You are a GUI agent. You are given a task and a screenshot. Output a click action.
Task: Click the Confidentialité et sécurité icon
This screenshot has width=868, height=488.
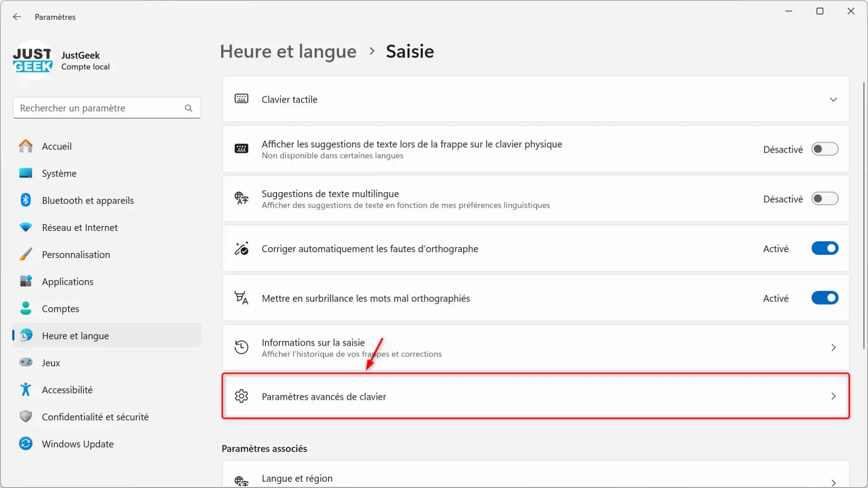click(25, 416)
